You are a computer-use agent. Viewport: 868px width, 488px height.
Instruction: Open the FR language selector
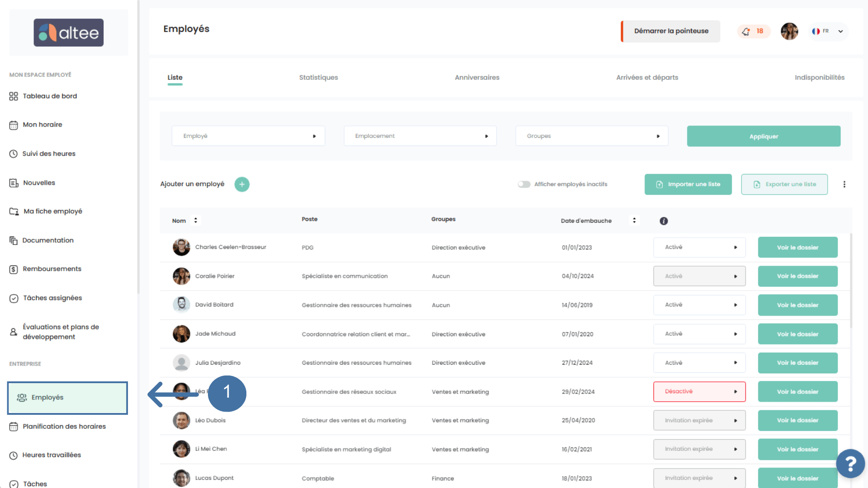click(828, 31)
